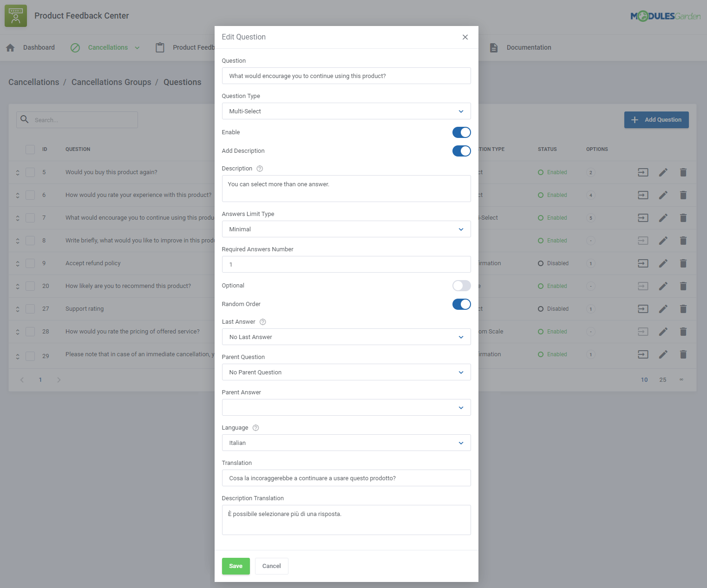This screenshot has height=588, width=707.
Task: Turn off Random Order
Action: click(x=461, y=304)
